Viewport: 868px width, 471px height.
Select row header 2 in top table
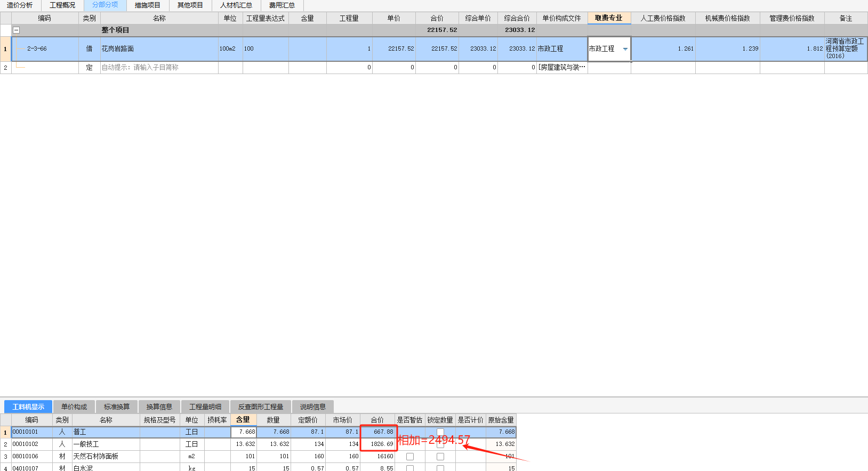coord(6,68)
